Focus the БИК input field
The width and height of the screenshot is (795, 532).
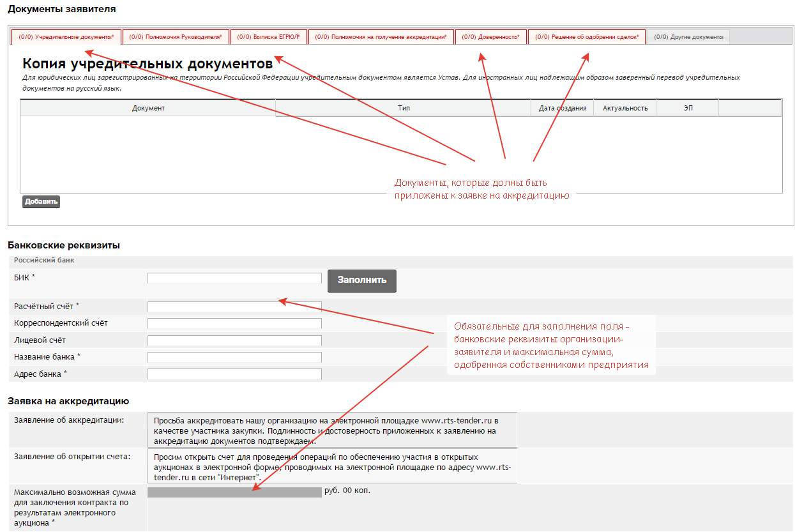pyautogui.click(x=234, y=278)
